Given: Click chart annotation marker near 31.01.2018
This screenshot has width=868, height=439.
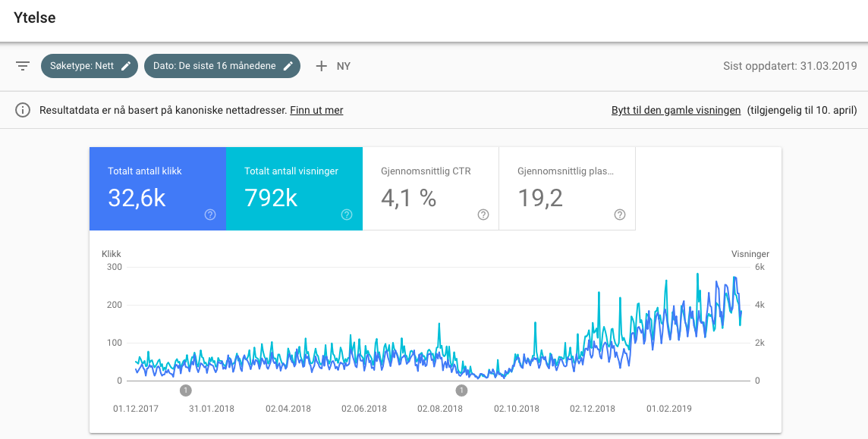Looking at the screenshot, I should pyautogui.click(x=185, y=391).
